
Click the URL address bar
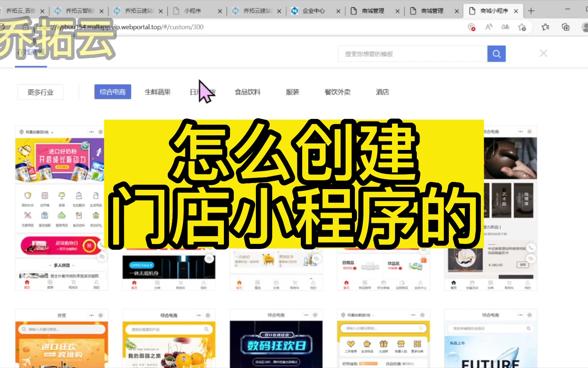tap(238, 27)
